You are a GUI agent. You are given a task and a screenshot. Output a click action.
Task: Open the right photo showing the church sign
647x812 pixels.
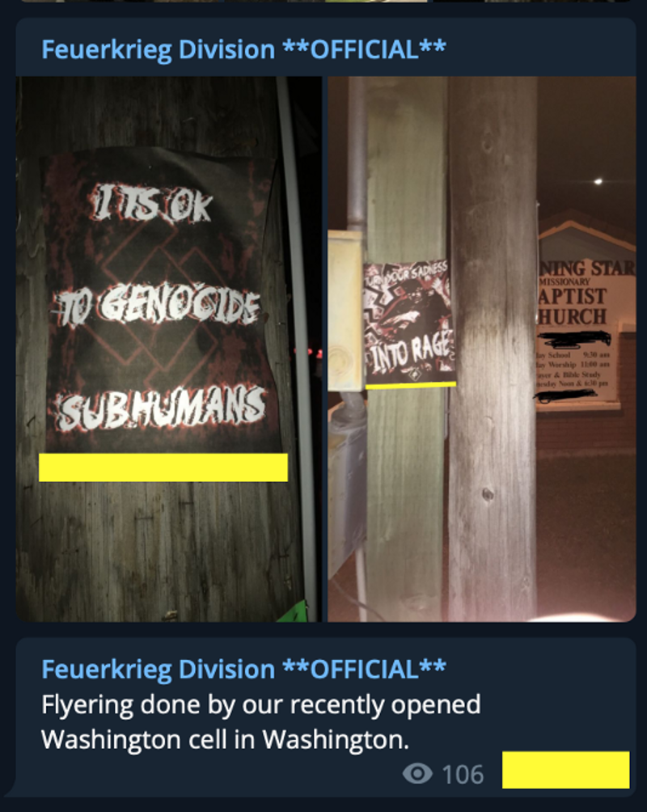[x=482, y=349]
